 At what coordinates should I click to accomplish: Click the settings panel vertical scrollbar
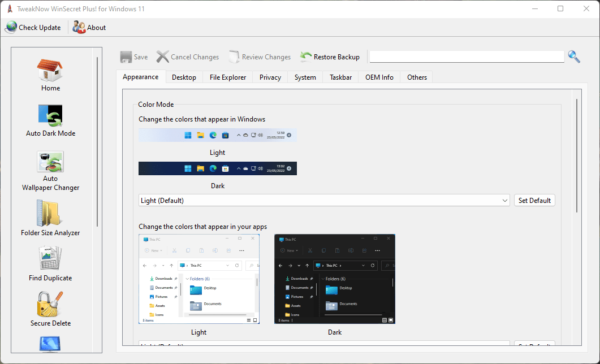577,155
